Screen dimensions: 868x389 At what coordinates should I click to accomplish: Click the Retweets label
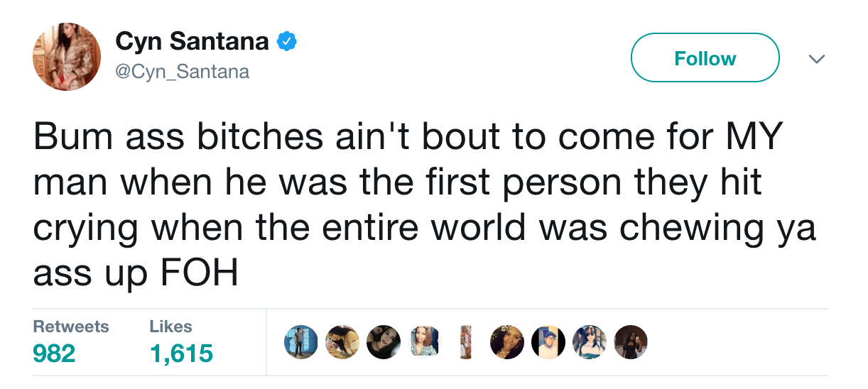pyautogui.click(x=71, y=327)
